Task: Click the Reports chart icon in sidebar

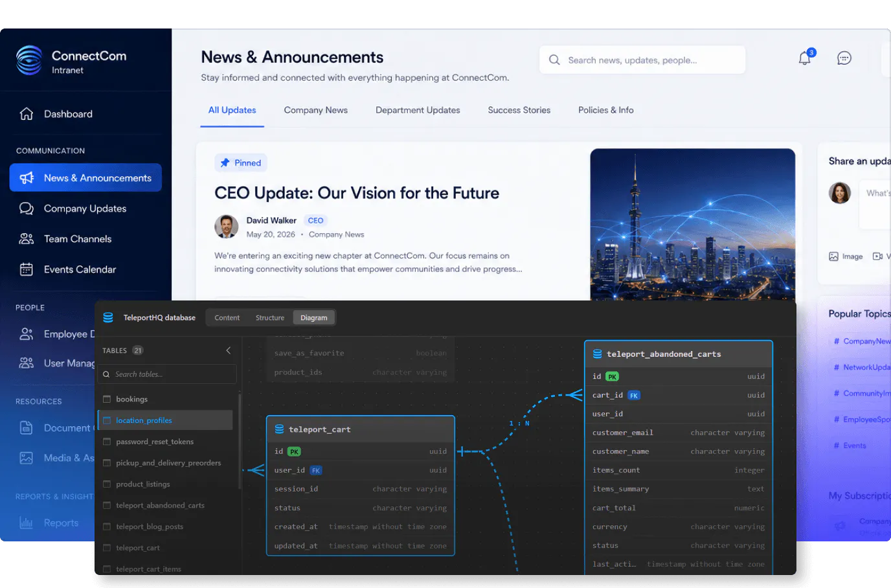Action: 27,523
